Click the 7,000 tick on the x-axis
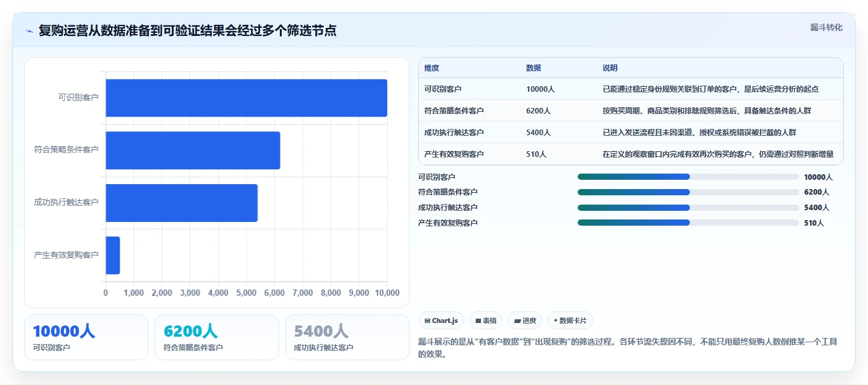 [x=303, y=293]
